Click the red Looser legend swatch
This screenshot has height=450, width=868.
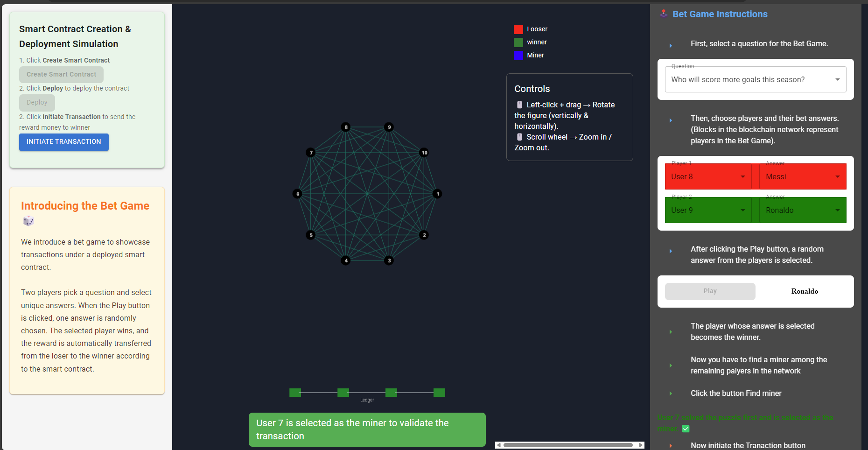tap(518, 29)
